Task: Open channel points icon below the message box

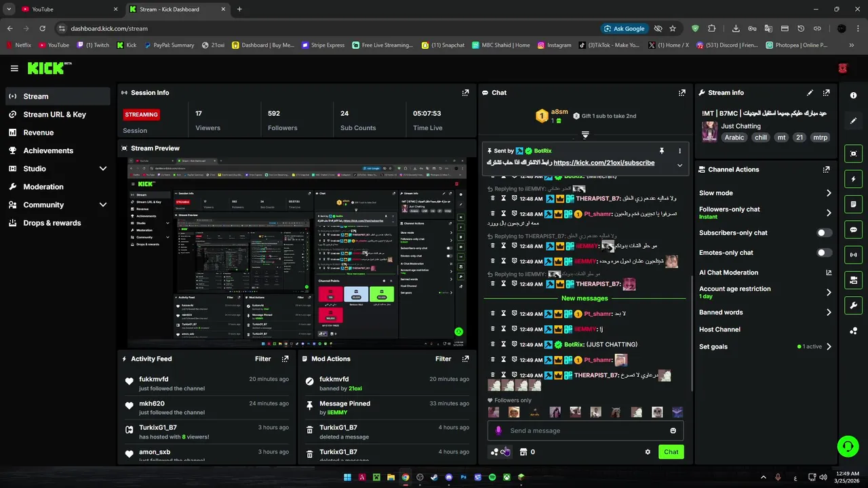Action: [495, 452]
